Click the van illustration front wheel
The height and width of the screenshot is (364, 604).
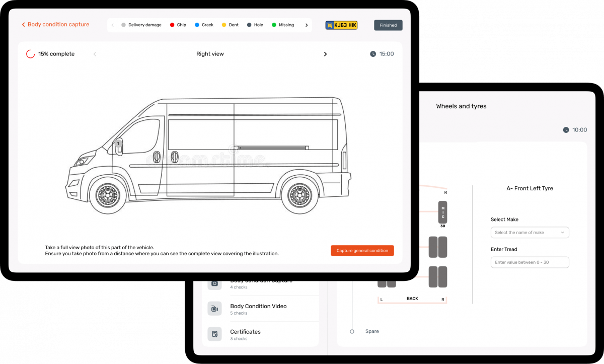tap(107, 195)
